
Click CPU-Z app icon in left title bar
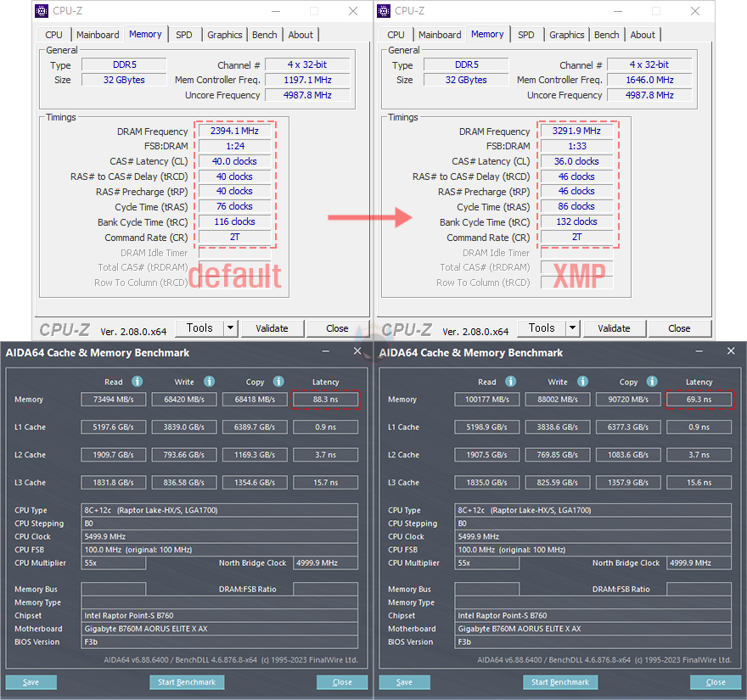click(x=42, y=11)
